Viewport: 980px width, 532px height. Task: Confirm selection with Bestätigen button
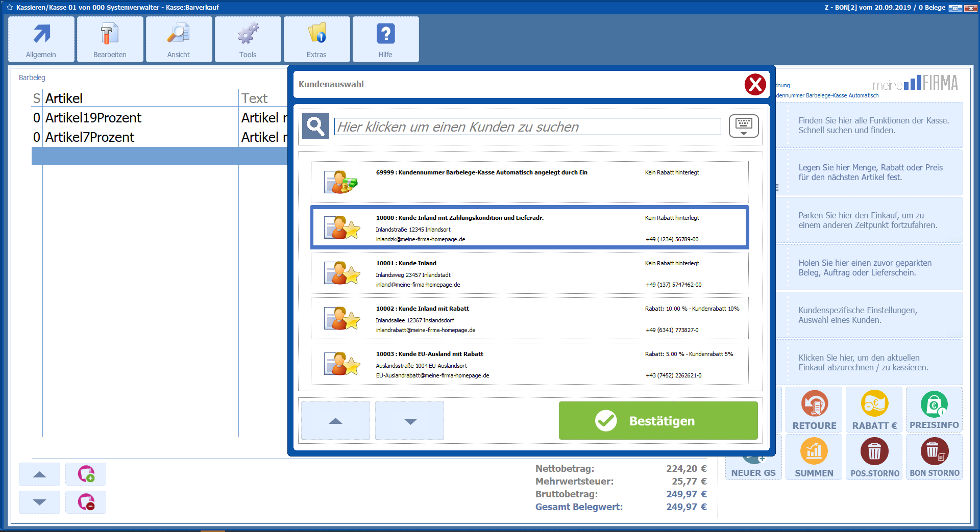click(658, 420)
